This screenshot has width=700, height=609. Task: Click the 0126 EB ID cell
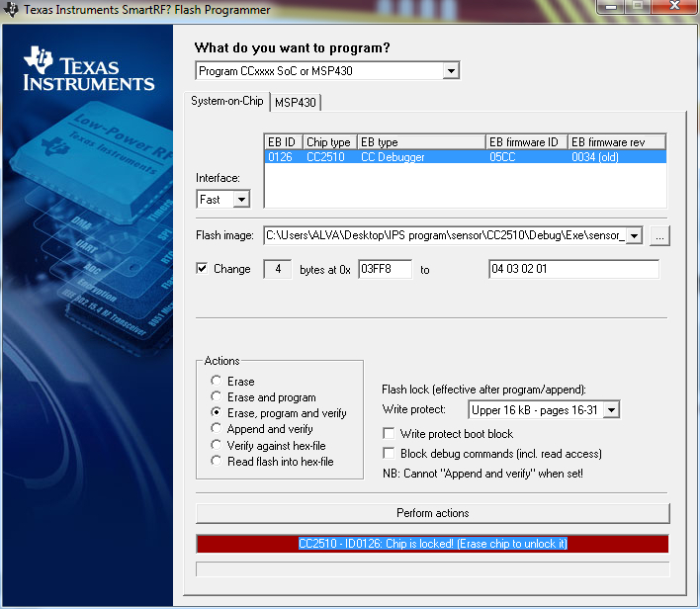pos(280,157)
